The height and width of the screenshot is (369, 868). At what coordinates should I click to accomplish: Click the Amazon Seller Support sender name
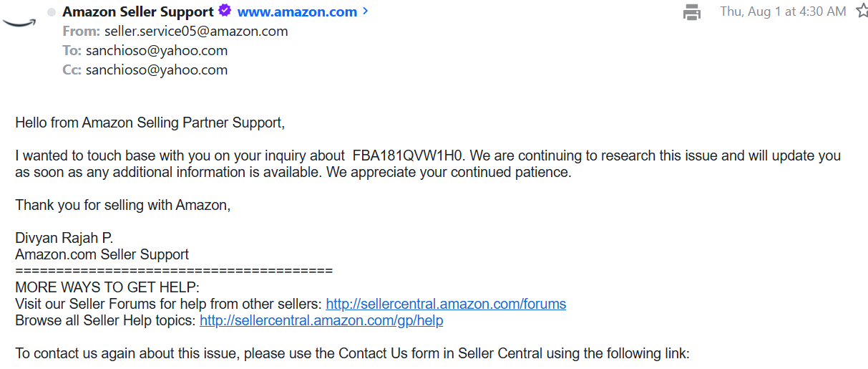coord(138,12)
